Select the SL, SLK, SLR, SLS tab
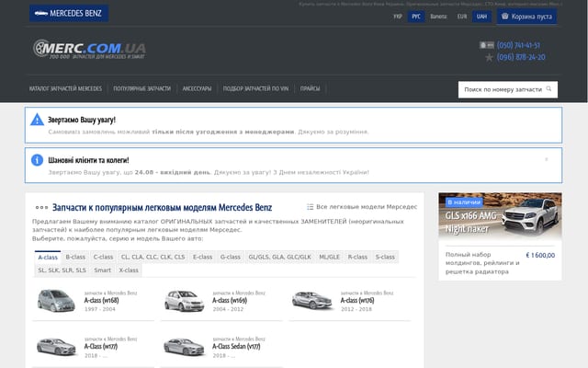Viewport: 588px width, 368px height. pos(62,270)
